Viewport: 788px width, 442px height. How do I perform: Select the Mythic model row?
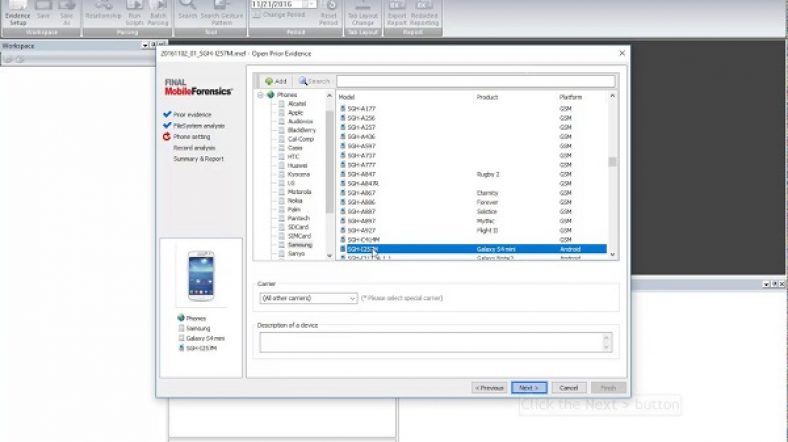(x=472, y=221)
